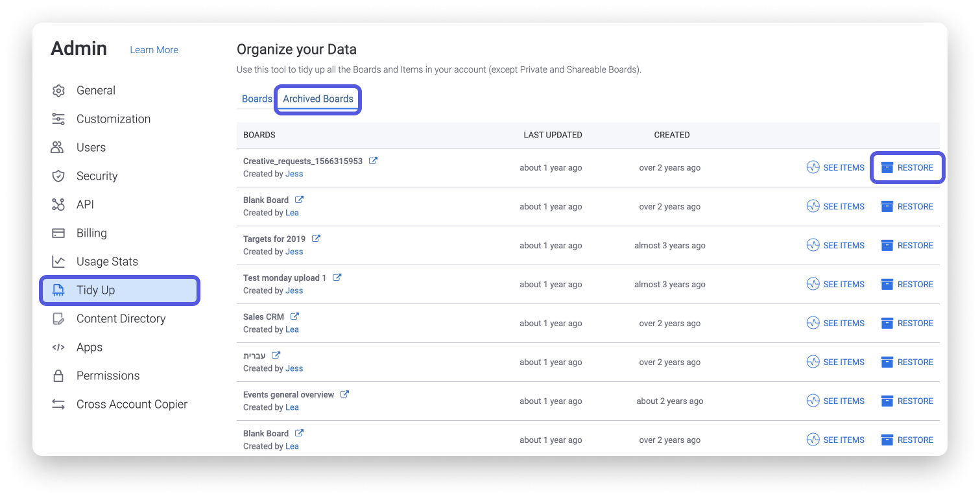Open external link icon for Creative_requests_1566315953
Viewport: 980px width, 498px height.
click(x=373, y=161)
